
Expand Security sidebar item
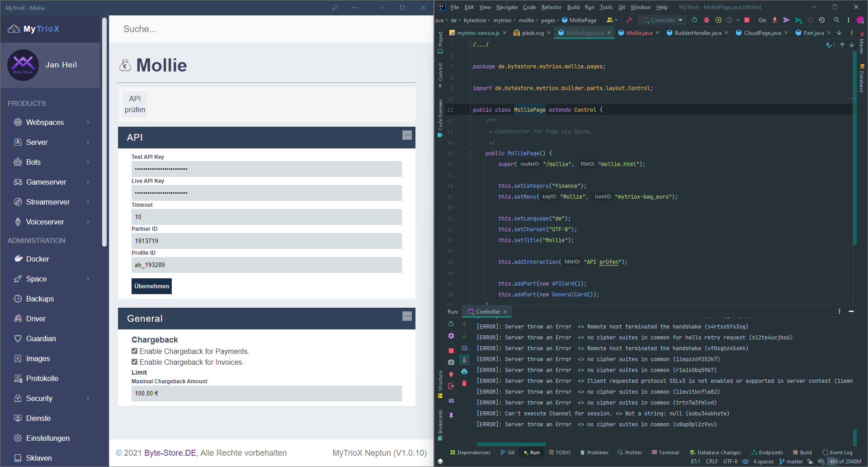88,398
